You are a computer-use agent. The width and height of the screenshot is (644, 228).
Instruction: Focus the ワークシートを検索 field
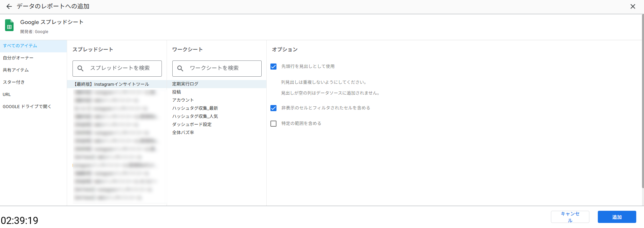point(217,69)
